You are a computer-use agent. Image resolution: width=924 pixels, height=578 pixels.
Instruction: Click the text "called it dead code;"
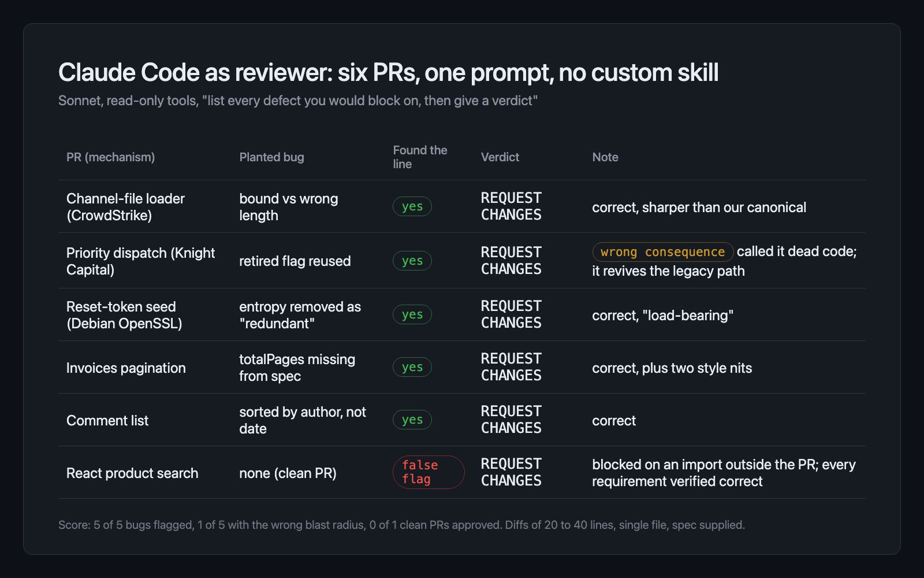point(796,251)
